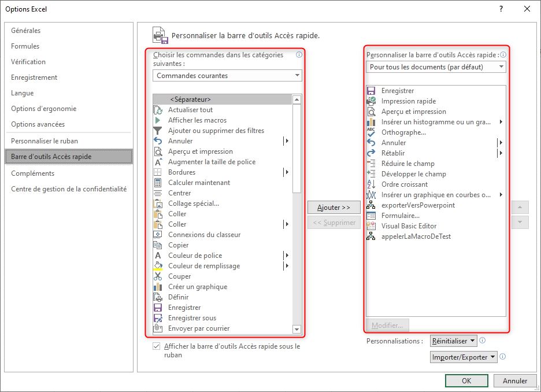541x392 pixels.
Task: Open the Commandes courantes category dropdown
Action: point(227,76)
